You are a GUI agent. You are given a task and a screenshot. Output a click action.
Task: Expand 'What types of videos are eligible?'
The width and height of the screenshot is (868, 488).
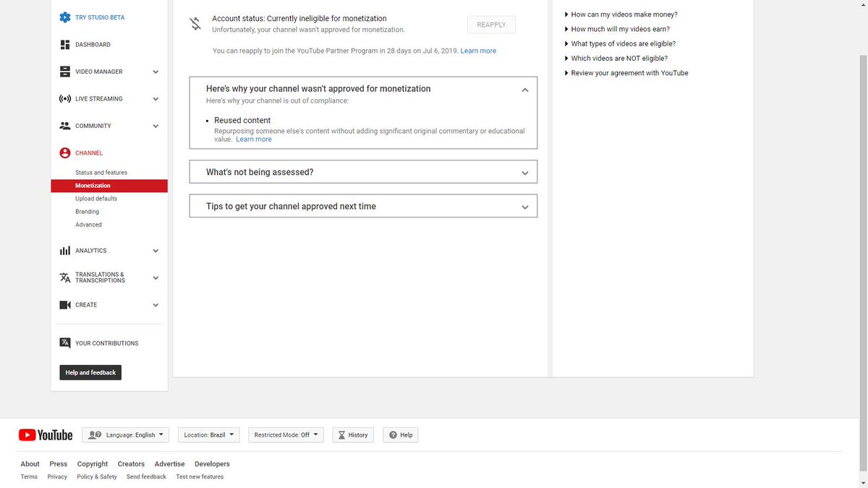click(620, 43)
